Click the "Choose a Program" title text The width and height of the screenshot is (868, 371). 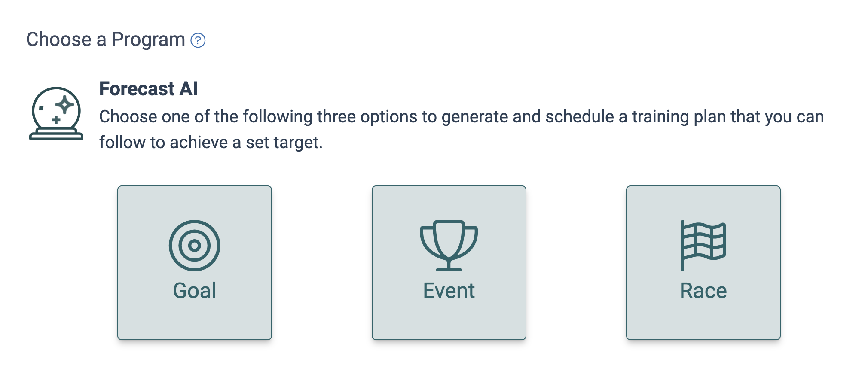click(x=106, y=40)
